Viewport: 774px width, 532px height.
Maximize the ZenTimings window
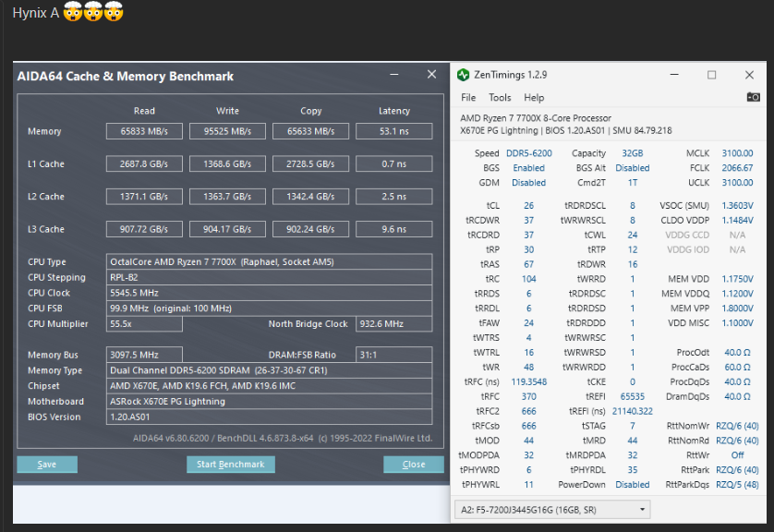tap(712, 75)
